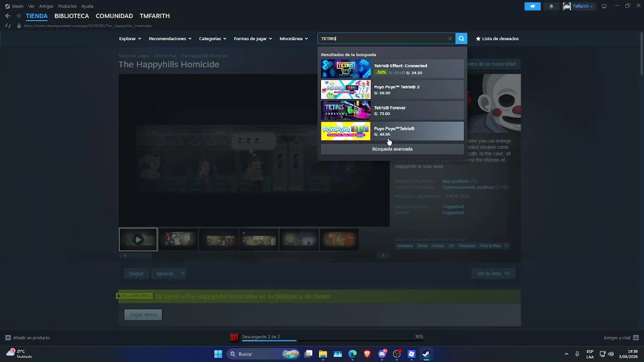Click the page reload icon

(x=8, y=26)
